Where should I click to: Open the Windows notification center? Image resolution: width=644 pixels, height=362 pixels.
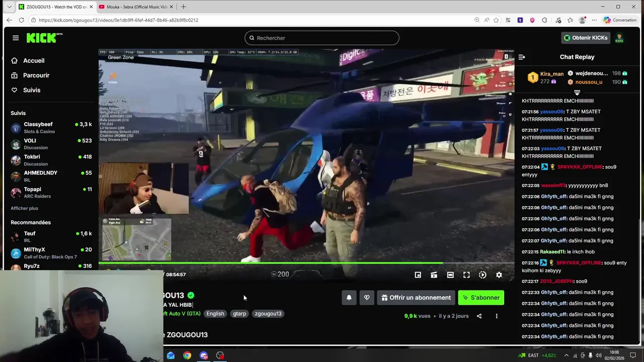tap(633, 355)
